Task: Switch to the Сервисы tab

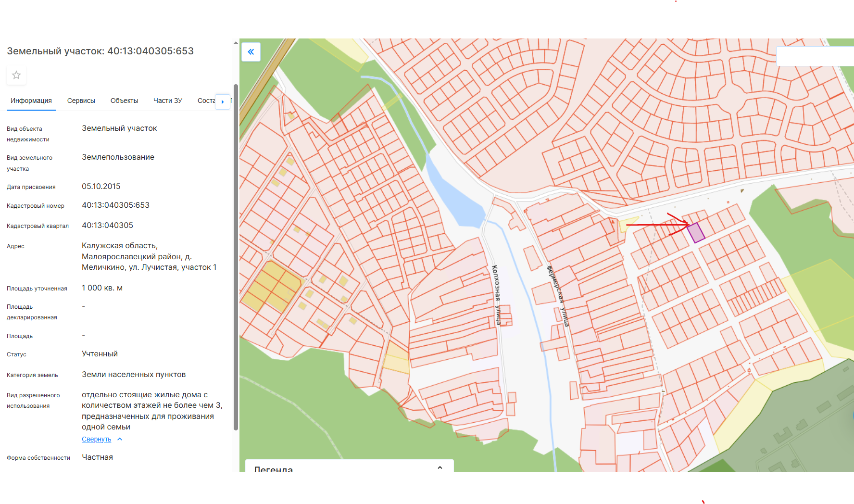Action: [x=81, y=101]
